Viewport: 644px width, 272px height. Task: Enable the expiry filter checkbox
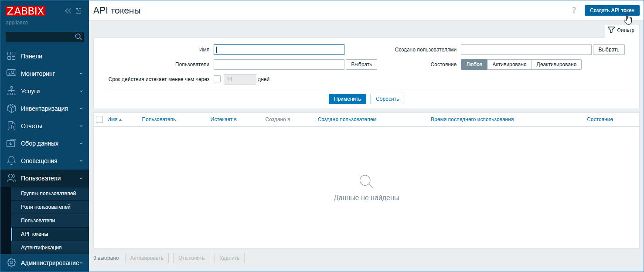tap(217, 79)
